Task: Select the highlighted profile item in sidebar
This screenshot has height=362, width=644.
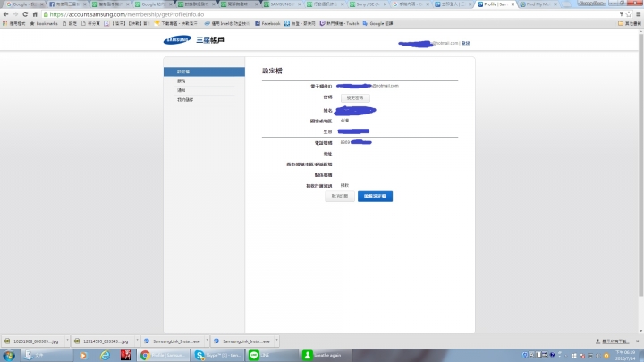Action: (204, 72)
